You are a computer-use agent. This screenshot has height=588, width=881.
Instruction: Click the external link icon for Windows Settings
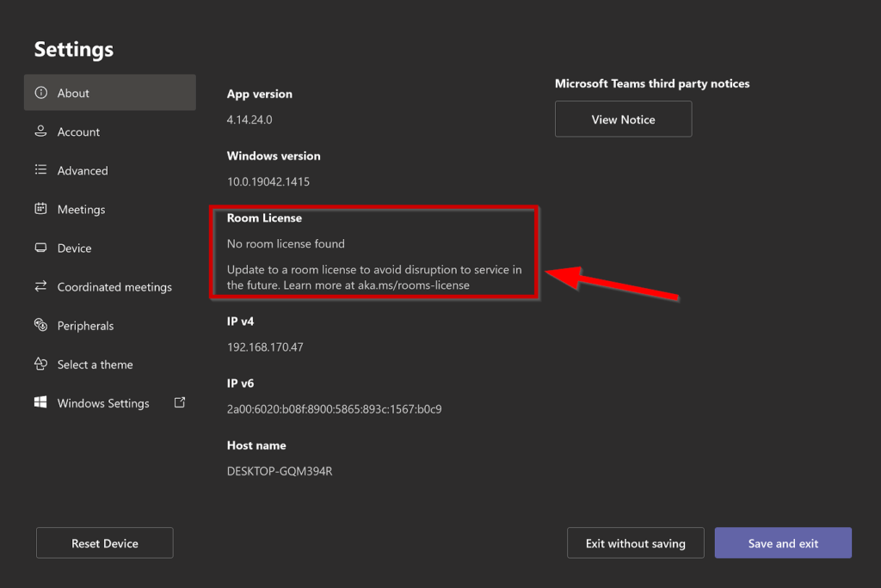180,402
